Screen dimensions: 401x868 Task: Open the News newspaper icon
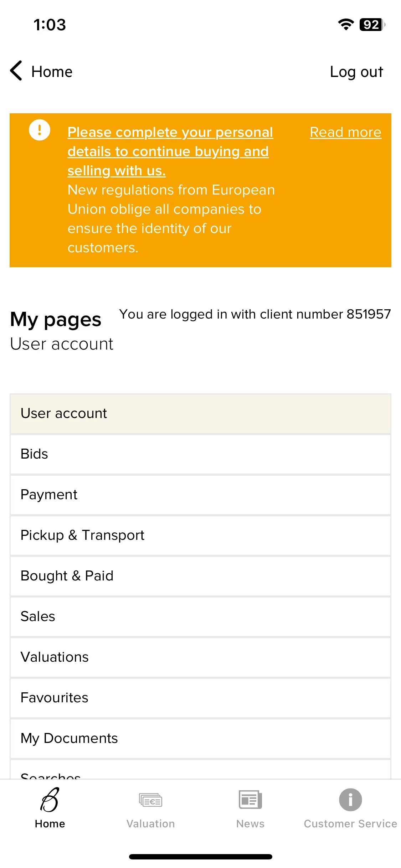pos(250,800)
